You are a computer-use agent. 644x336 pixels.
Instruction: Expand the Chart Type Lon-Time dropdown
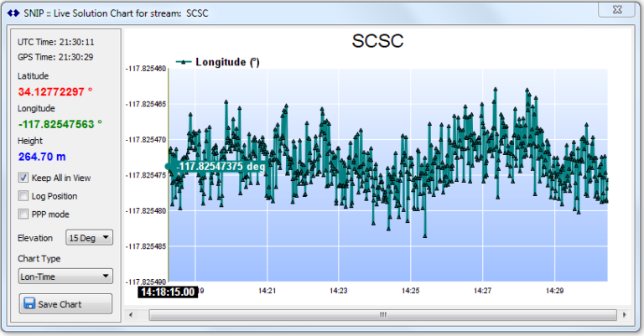65,276
